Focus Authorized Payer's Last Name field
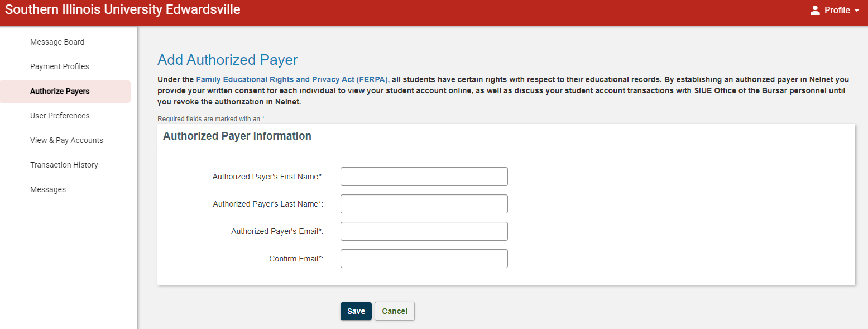Screen dimensions: 868x329 (x=424, y=204)
